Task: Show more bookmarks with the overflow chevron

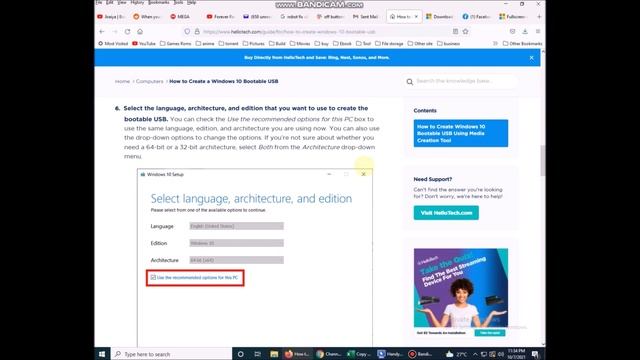Action: 495,43
